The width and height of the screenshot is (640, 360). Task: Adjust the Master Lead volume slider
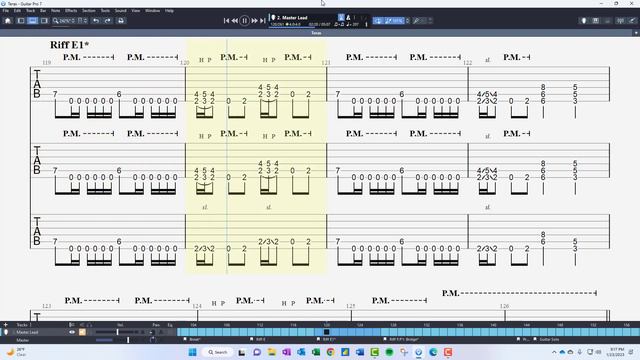pos(118,332)
